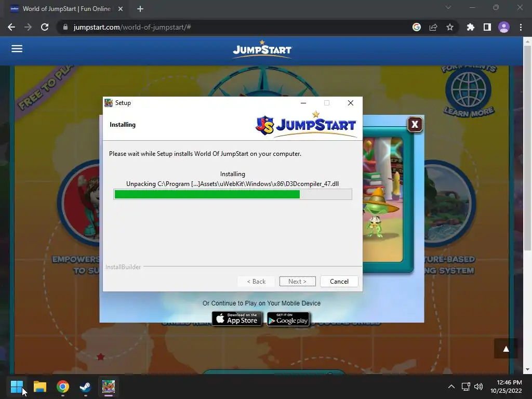This screenshot has height=399, width=532.
Task: Click the Next button in Setup
Action: pyautogui.click(x=297, y=281)
